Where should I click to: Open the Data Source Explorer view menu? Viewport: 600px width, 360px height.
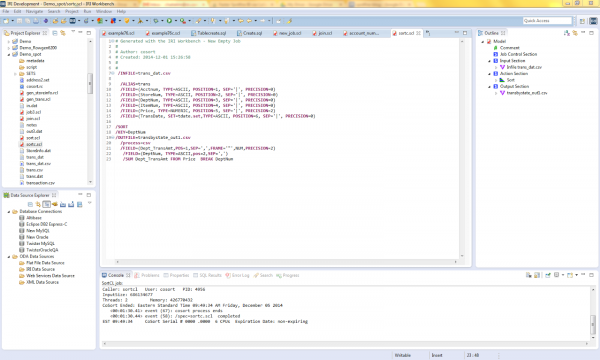(90, 204)
